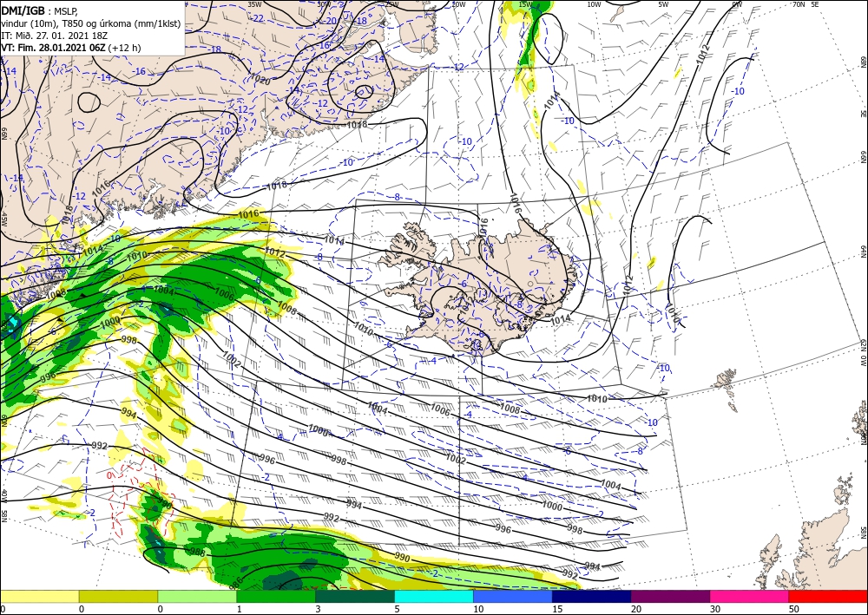Click the legend value 20
Viewport: 868px width, 615px height.
(x=636, y=609)
